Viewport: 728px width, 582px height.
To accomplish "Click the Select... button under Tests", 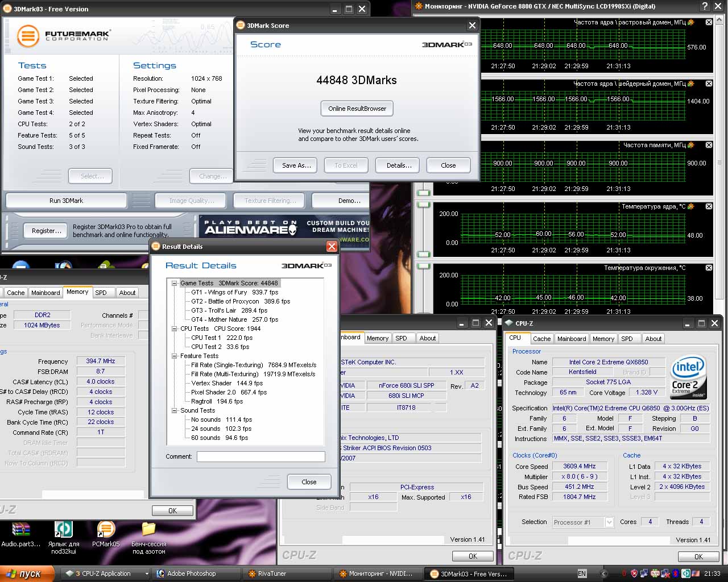I will 90,176.
